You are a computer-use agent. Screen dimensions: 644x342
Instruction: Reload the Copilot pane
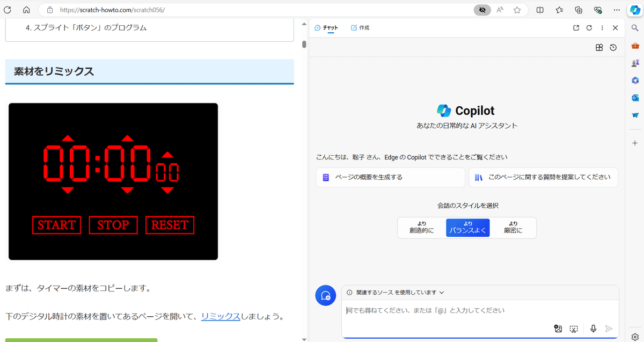[589, 28]
